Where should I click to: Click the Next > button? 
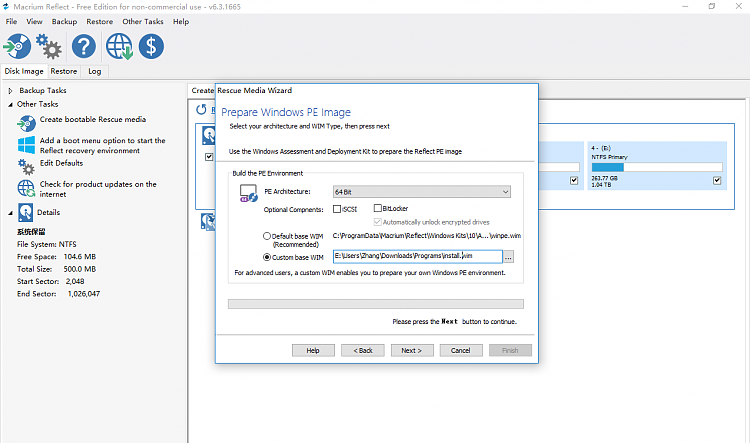coord(412,350)
